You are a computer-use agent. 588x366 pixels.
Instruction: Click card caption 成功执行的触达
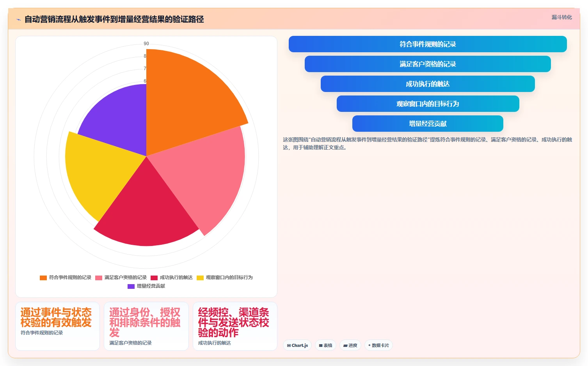coord(215,343)
